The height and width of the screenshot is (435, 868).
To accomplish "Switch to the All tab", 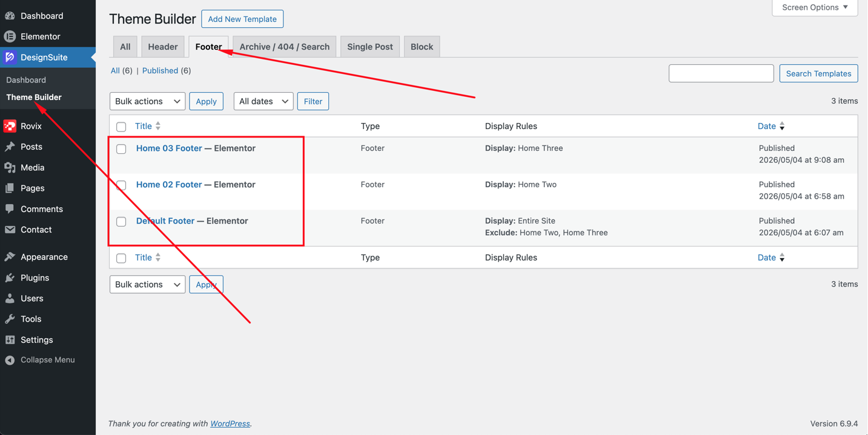I will pyautogui.click(x=125, y=47).
